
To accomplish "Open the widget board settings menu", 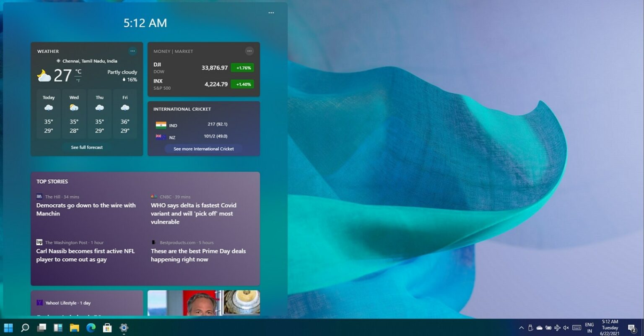I will (x=271, y=13).
